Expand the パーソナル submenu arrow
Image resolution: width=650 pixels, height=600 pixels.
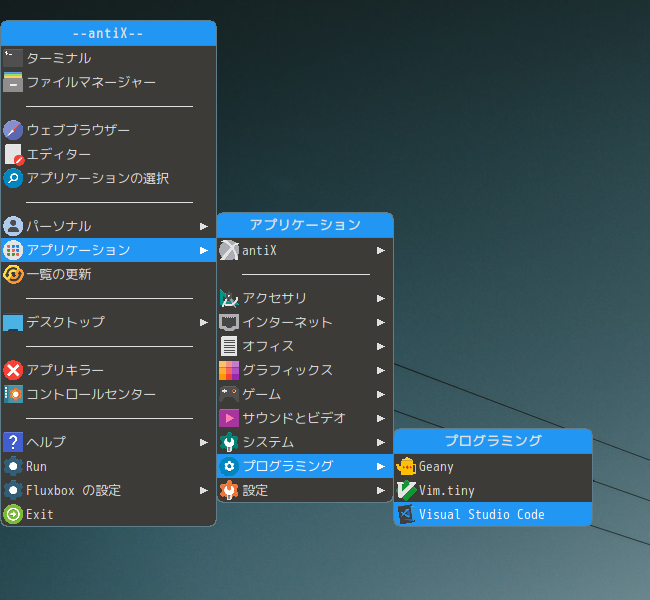point(204,226)
